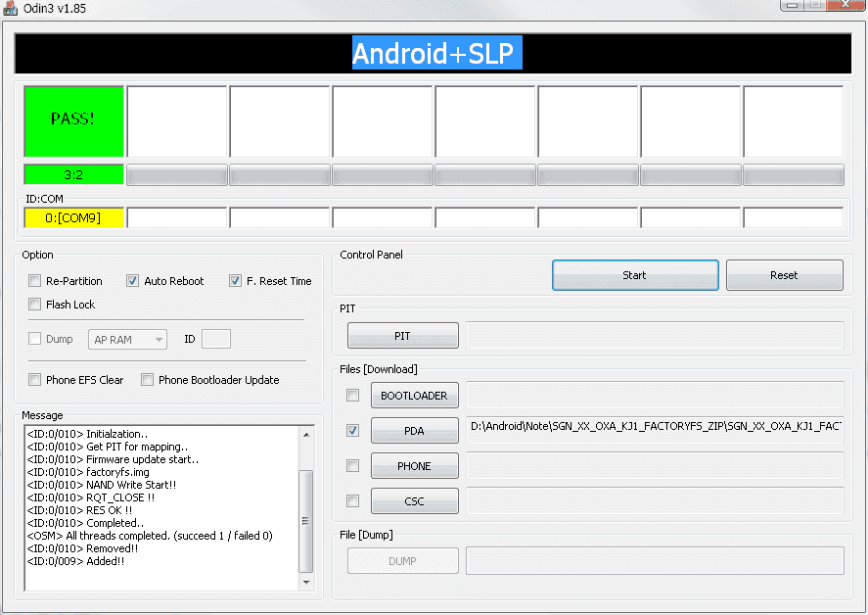
Task: Click the Reset button
Action: pyautogui.click(x=785, y=275)
